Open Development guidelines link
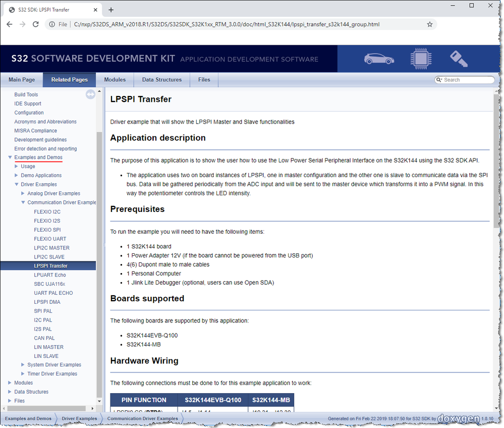The width and height of the screenshot is (504, 428). (40, 140)
